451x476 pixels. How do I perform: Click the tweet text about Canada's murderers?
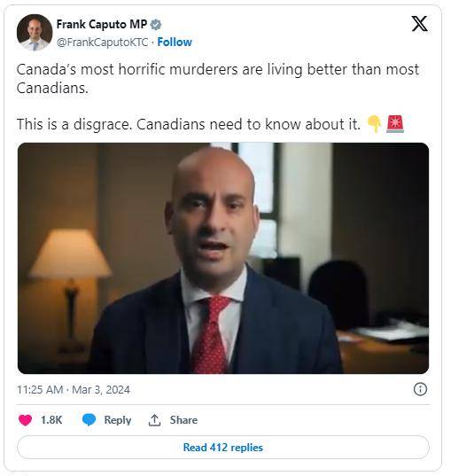click(218, 79)
